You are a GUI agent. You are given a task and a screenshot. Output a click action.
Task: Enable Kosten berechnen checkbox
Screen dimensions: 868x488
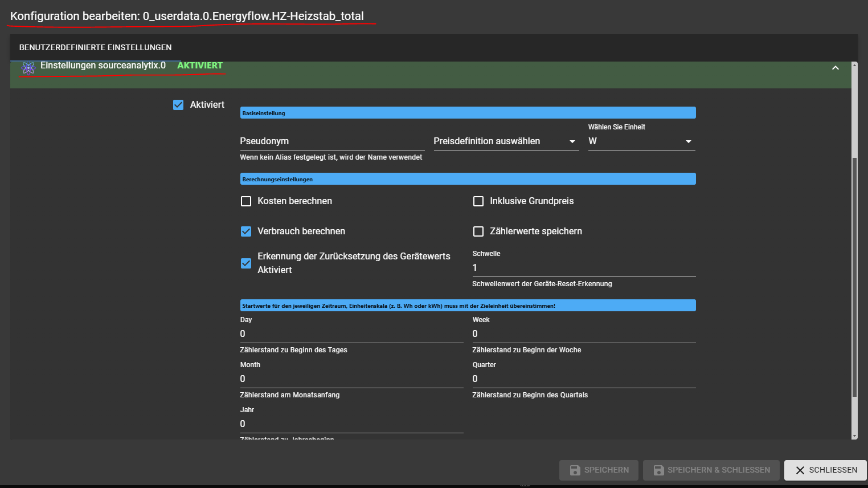click(246, 201)
